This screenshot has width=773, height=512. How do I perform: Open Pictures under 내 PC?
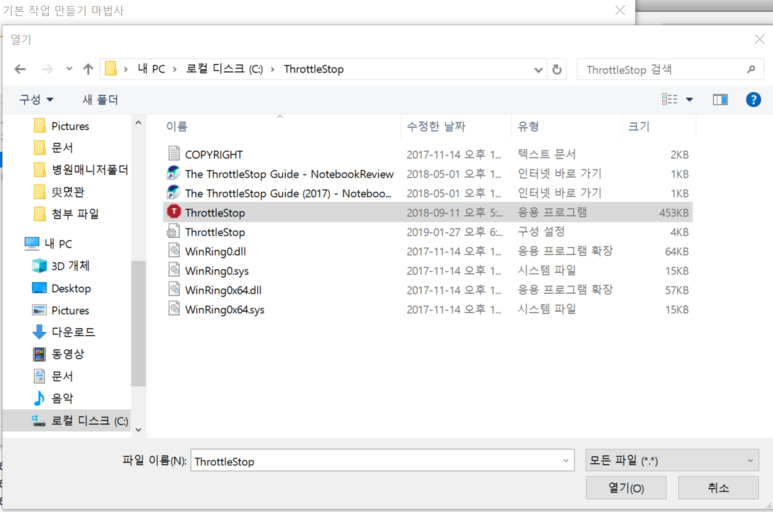tap(61, 310)
